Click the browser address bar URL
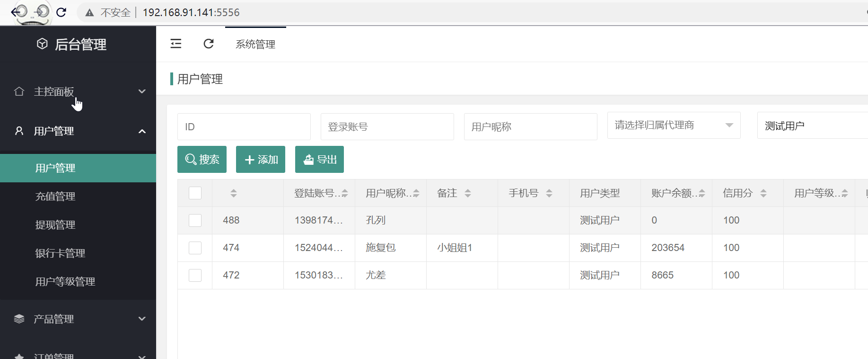The width and height of the screenshot is (868, 359). coord(191,12)
